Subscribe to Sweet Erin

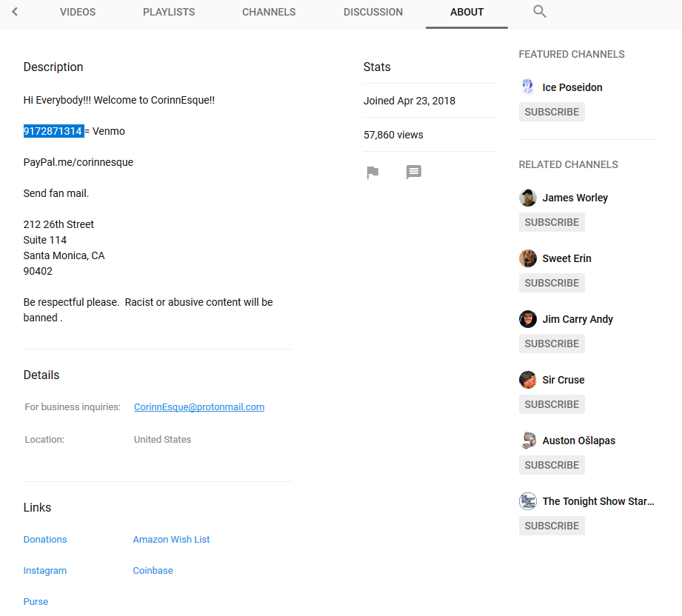click(x=552, y=283)
